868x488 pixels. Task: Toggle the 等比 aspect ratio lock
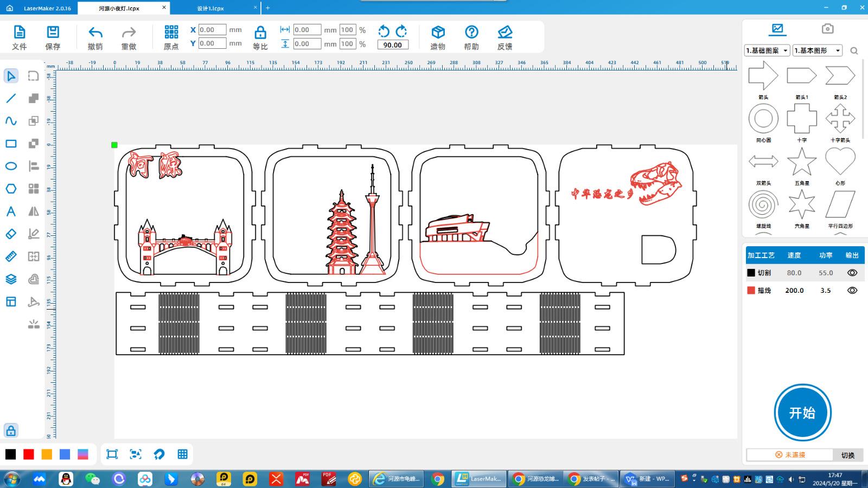[x=260, y=33]
